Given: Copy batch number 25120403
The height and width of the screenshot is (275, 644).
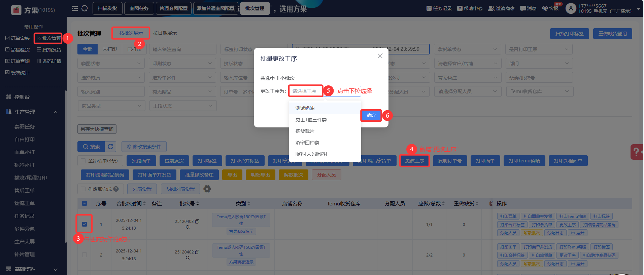Looking at the screenshot, I should coord(197,221).
